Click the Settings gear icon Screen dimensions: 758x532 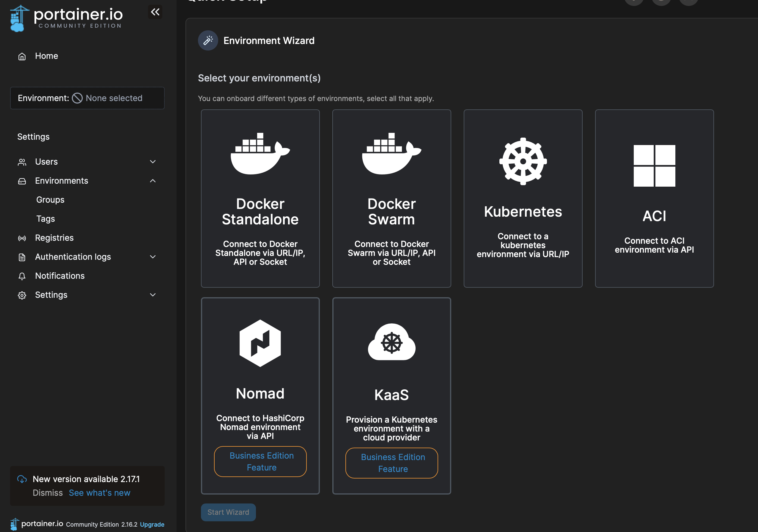[22, 295]
